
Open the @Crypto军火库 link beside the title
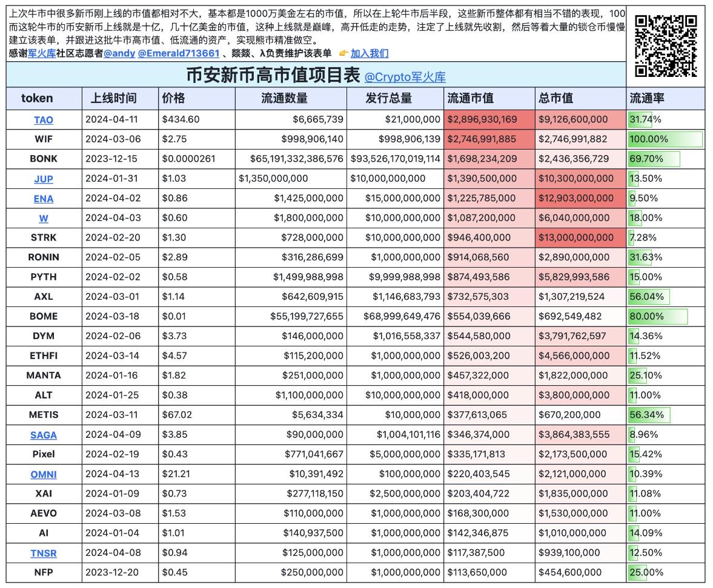(405, 77)
